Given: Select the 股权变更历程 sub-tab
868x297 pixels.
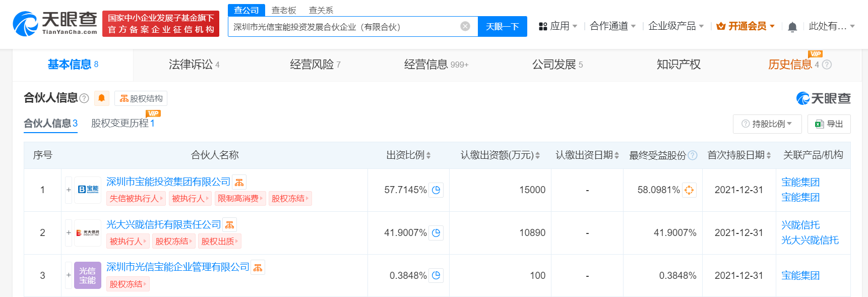Looking at the screenshot, I should (x=123, y=124).
